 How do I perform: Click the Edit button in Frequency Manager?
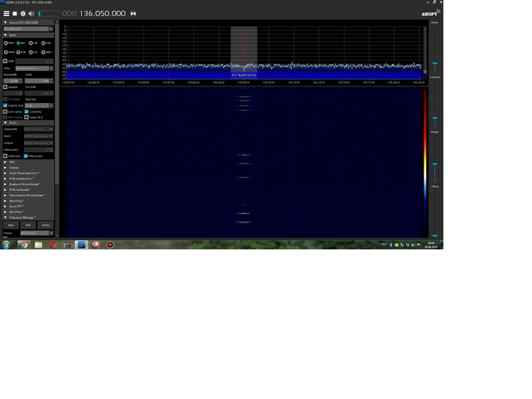click(28, 225)
